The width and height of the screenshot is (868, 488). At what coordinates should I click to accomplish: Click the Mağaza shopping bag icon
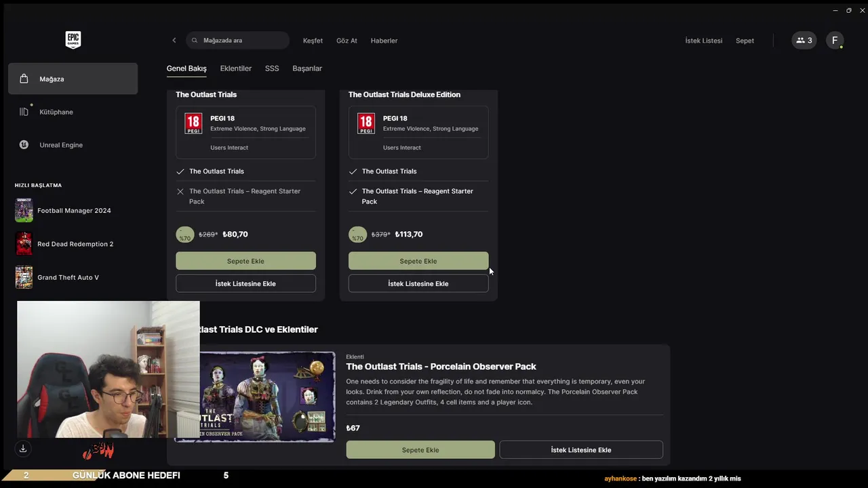pyautogui.click(x=24, y=79)
